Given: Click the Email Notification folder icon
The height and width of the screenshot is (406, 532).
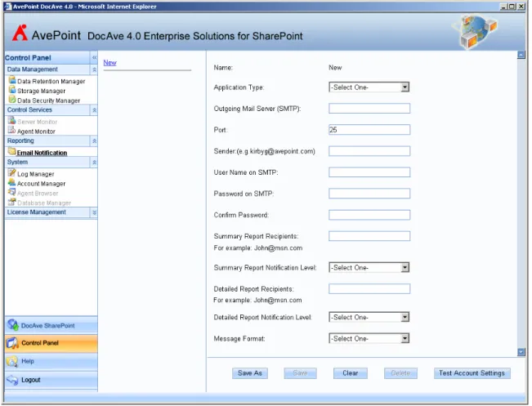Looking at the screenshot, I should pos(12,151).
